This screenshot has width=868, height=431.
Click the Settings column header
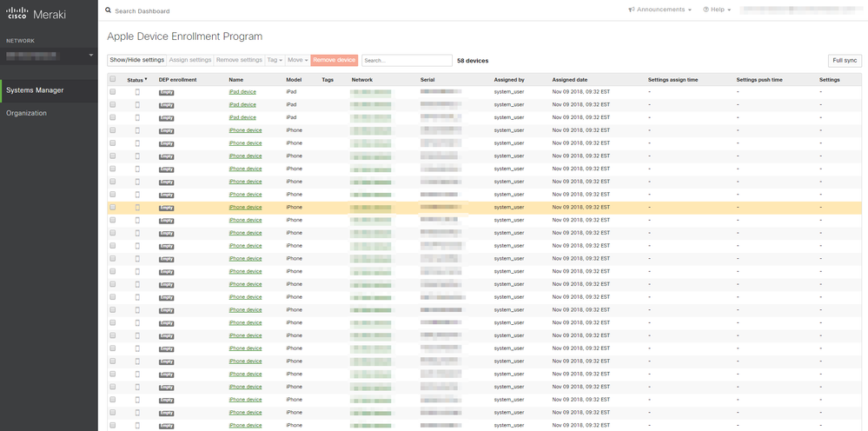coord(829,80)
